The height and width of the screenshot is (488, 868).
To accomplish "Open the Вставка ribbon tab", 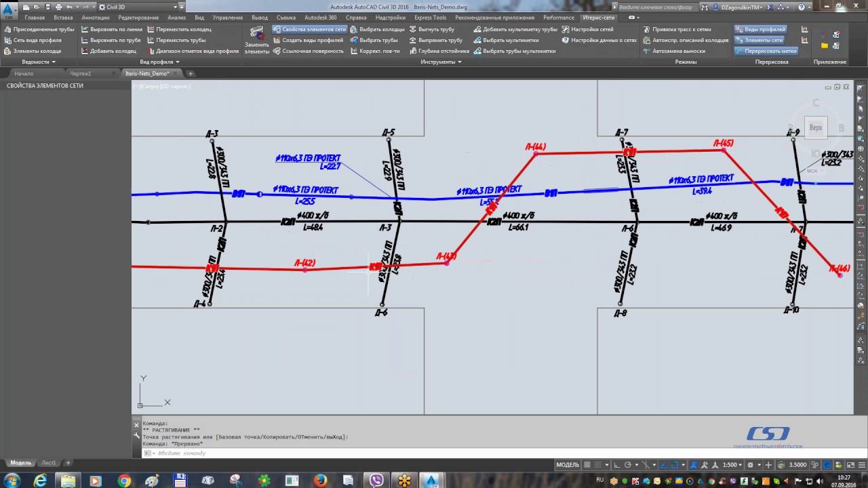I will [x=63, y=18].
